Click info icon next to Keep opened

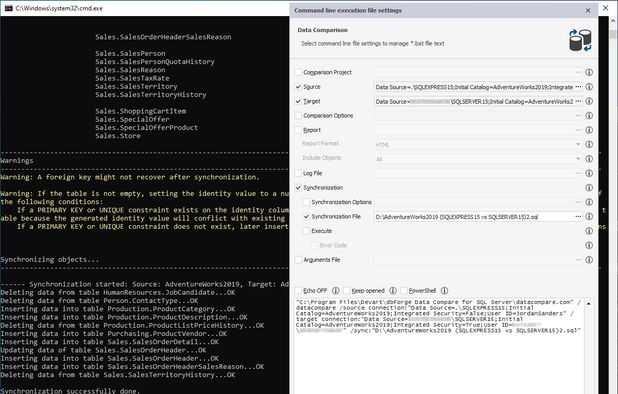[x=393, y=291]
